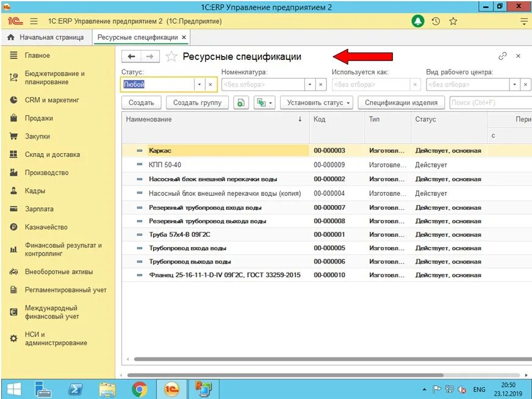Open File Explorer from the taskbar

tap(107, 389)
